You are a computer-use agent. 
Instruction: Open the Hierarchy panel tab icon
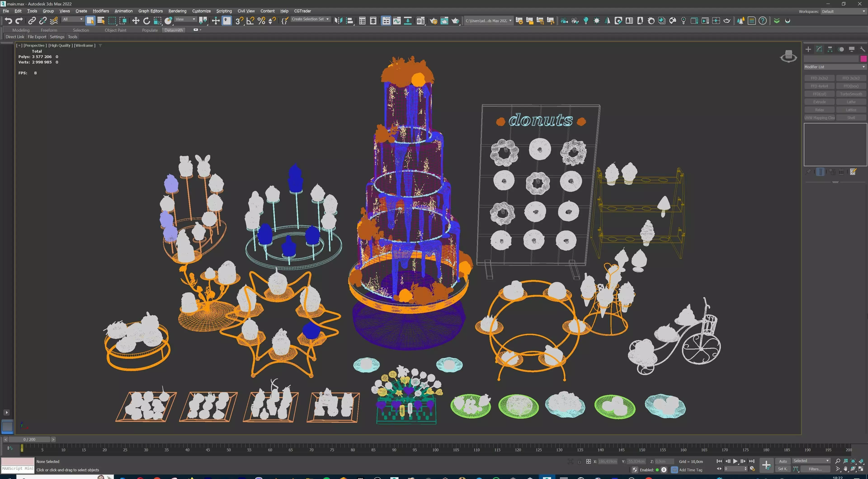[x=830, y=49]
